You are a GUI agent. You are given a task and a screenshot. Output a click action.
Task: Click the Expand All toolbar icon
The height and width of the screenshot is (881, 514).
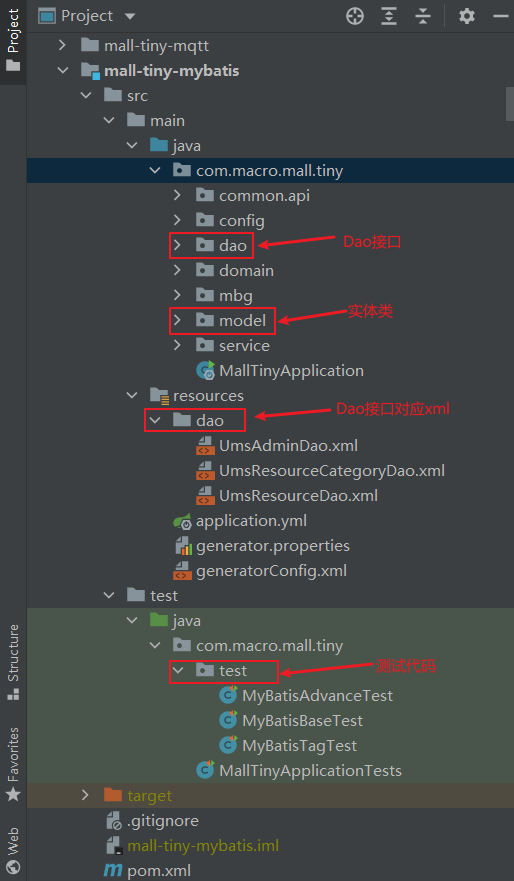[x=389, y=16]
